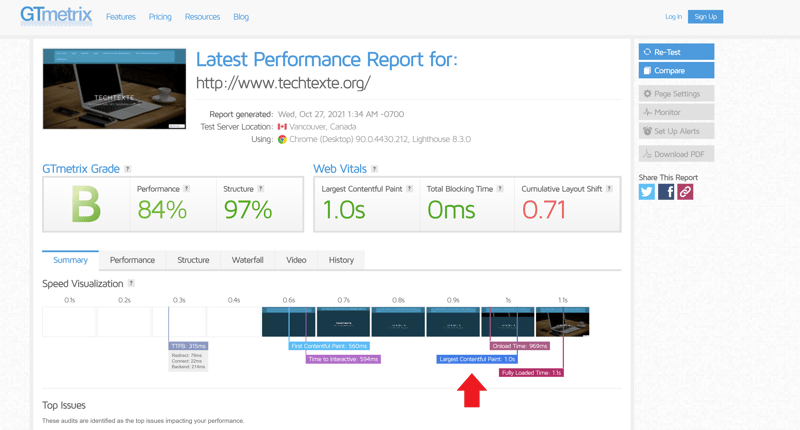Click help icon next to Speed Visualization

[131, 284]
